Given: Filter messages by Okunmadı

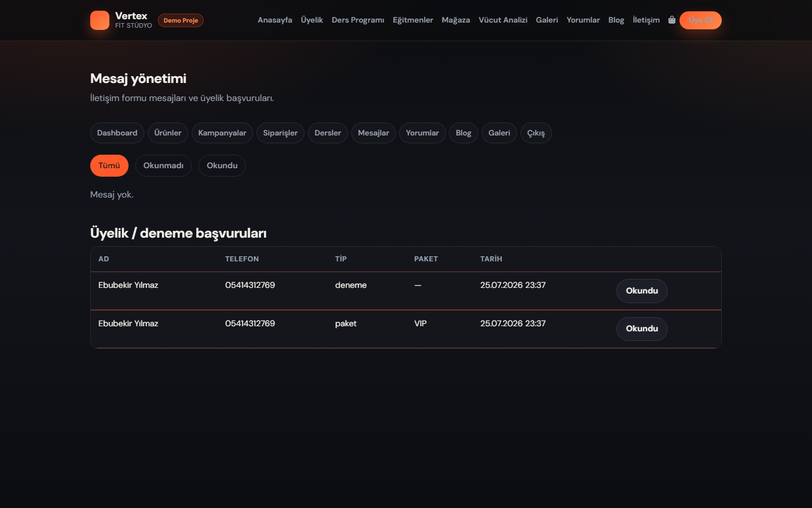Looking at the screenshot, I should click(164, 166).
